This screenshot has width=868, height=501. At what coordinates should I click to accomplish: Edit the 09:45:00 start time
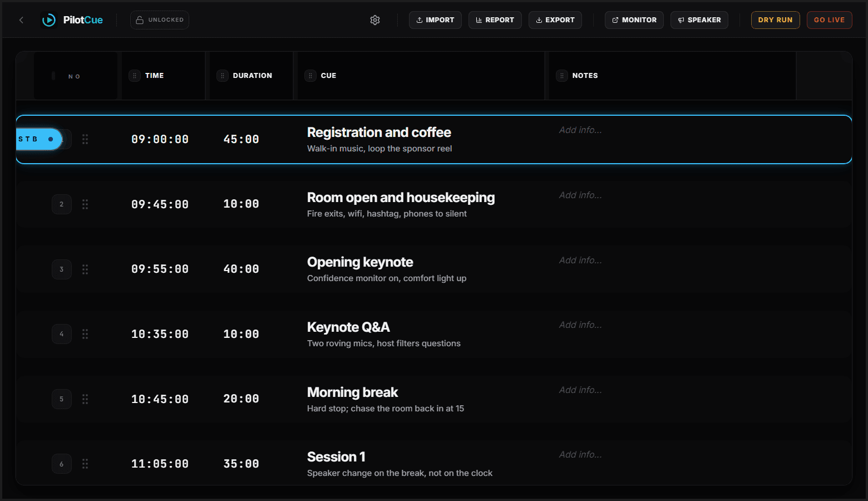tap(160, 204)
